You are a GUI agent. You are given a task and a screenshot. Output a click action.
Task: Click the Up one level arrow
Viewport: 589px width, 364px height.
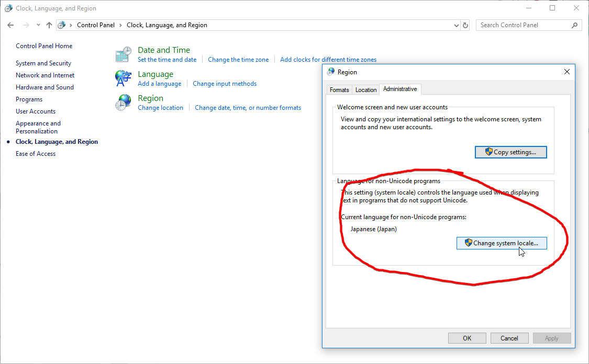pos(49,25)
